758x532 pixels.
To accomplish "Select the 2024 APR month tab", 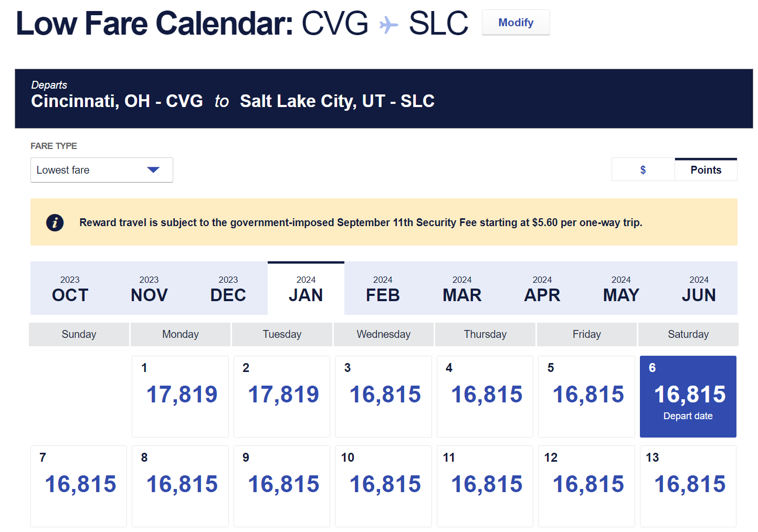I will 542,289.
